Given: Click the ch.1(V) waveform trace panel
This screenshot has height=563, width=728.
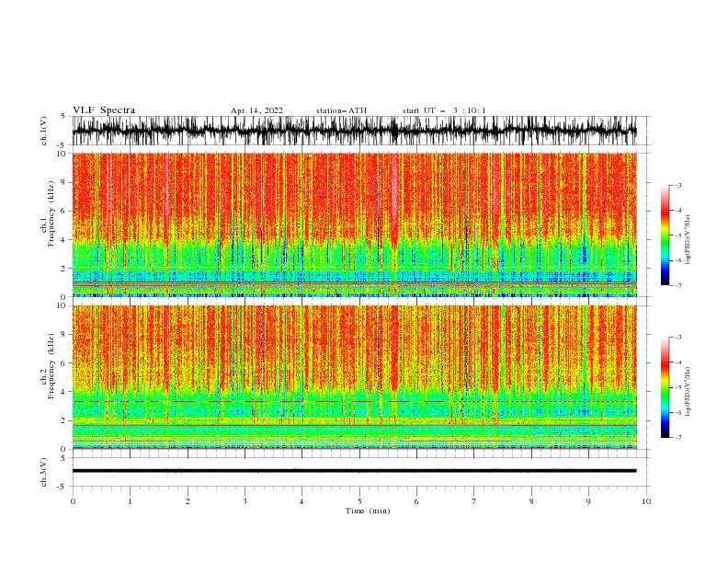Looking at the screenshot, I should click(355, 131).
